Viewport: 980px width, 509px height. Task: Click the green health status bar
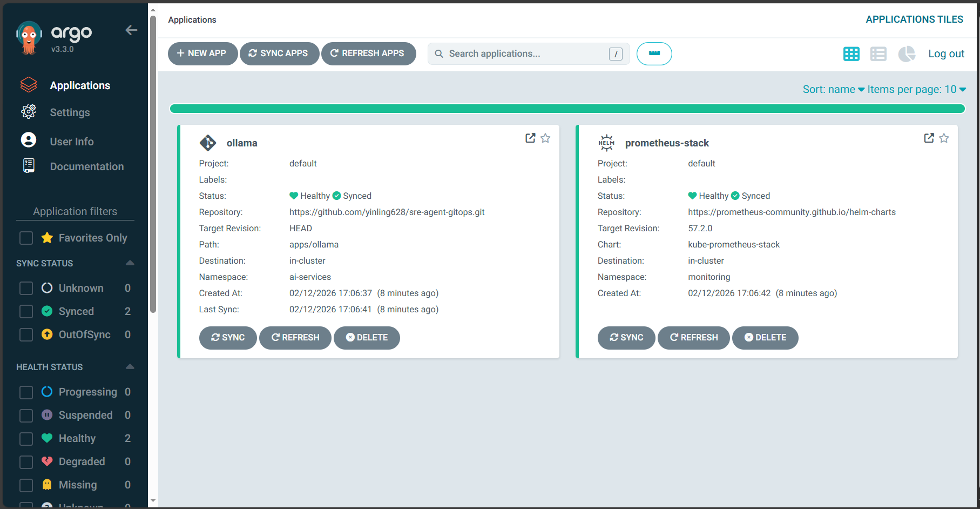567,109
